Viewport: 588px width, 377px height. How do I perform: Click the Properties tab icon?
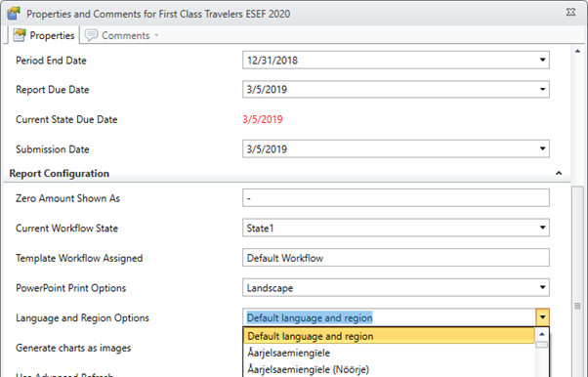point(20,35)
